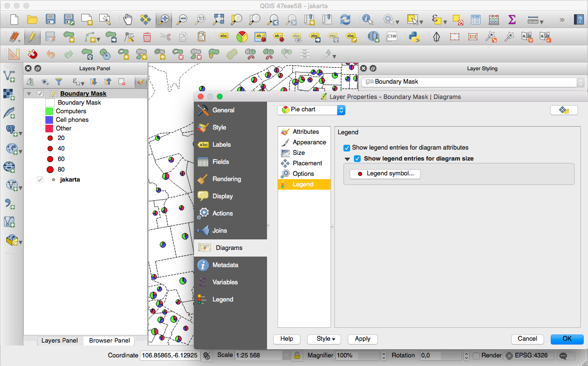Screen dimensions: 588x366
Task: Click the green Computers legend swatch
Action: [49, 111]
